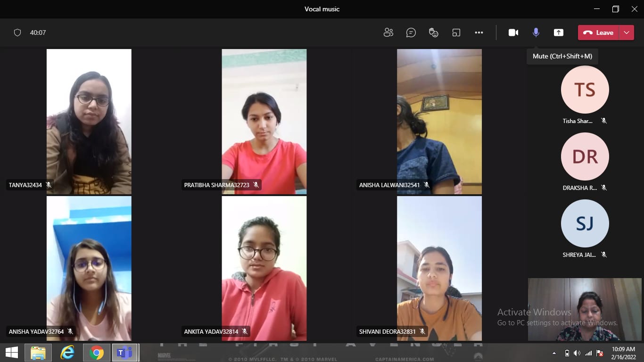Open the rooms icon in toolbar
This screenshot has width=644, height=362.
[x=456, y=33]
